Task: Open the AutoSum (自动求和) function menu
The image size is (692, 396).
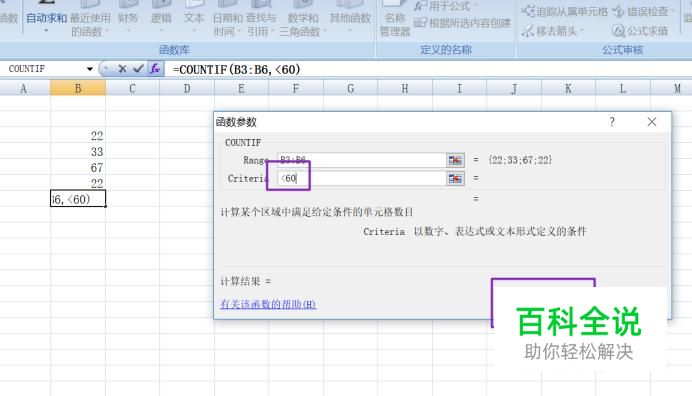Action: point(46,19)
